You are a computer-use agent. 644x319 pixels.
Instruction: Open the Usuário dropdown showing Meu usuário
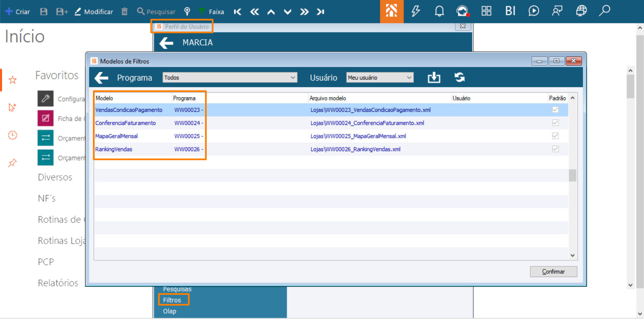(380, 78)
